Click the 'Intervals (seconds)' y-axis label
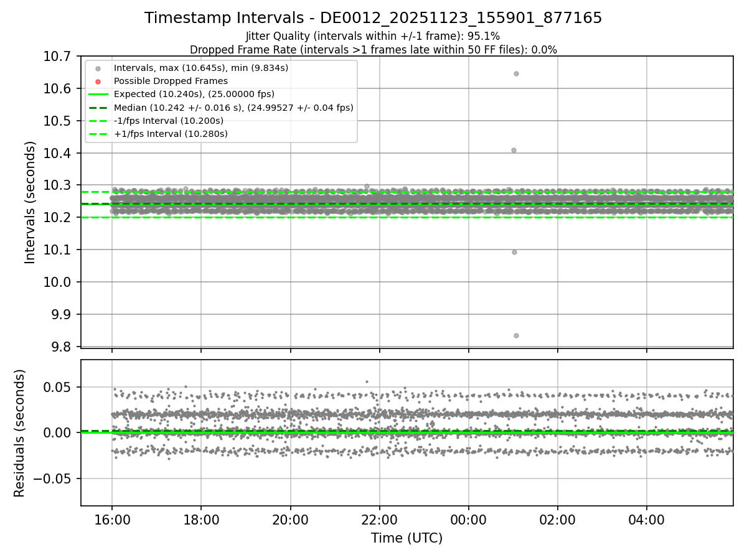The width and height of the screenshot is (747, 560). click(x=31, y=202)
